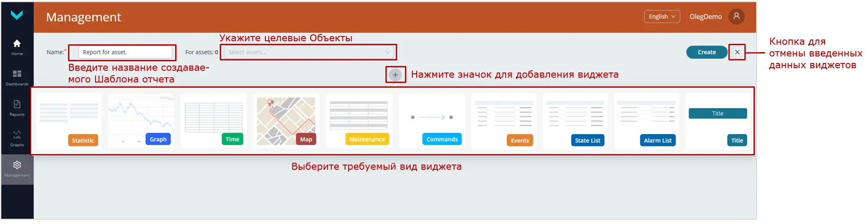Select Management gear in sidebar
Image resolution: width=868 pixels, height=224 pixels.
(17, 169)
